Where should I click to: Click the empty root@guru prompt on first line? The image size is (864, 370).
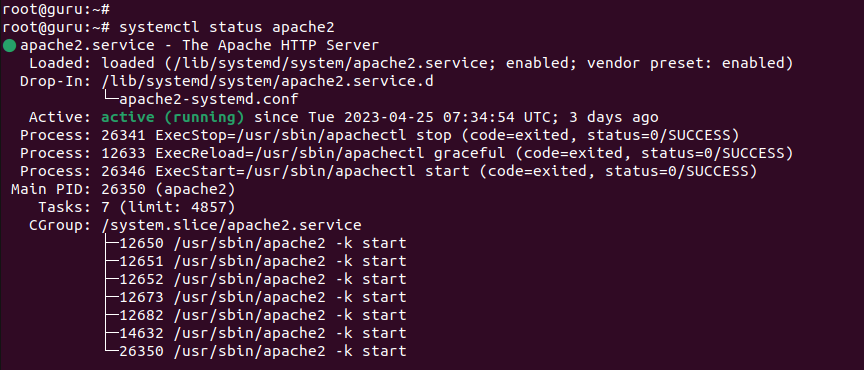tap(56, 9)
